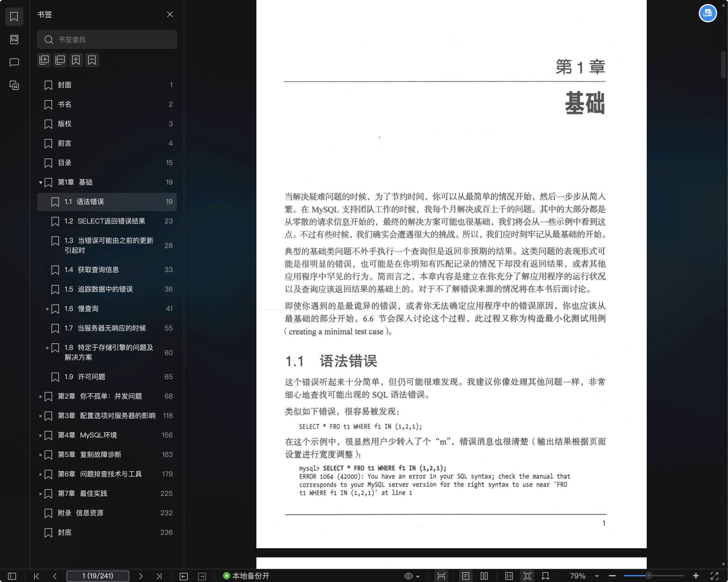This screenshot has width=728, height=582.
Task: Open the 封面 bookmark
Action: pos(107,85)
